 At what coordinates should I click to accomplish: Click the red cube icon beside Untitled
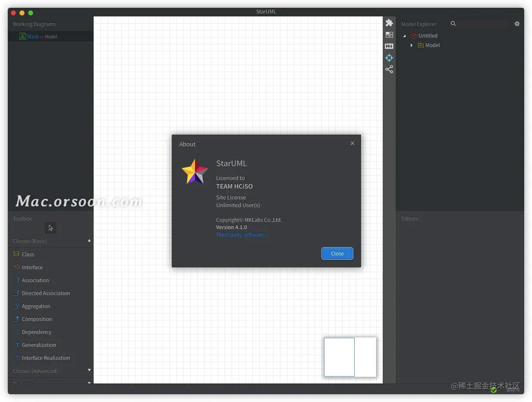[x=414, y=36]
